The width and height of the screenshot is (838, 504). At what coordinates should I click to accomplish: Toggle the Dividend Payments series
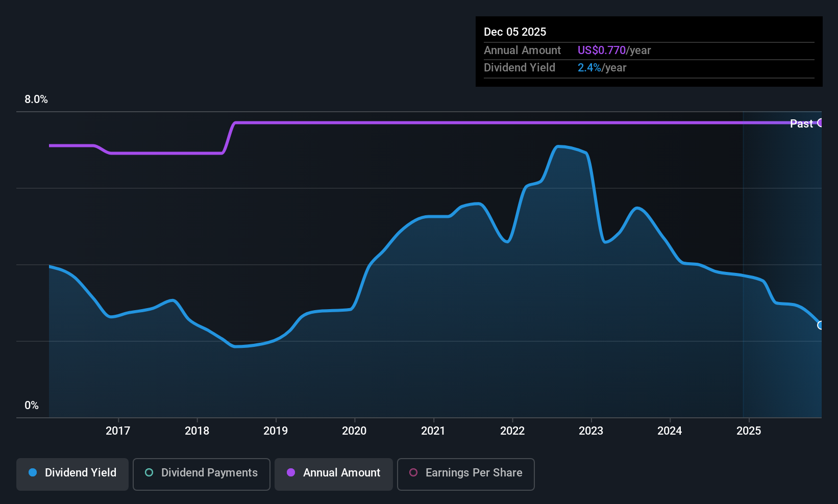202,474
